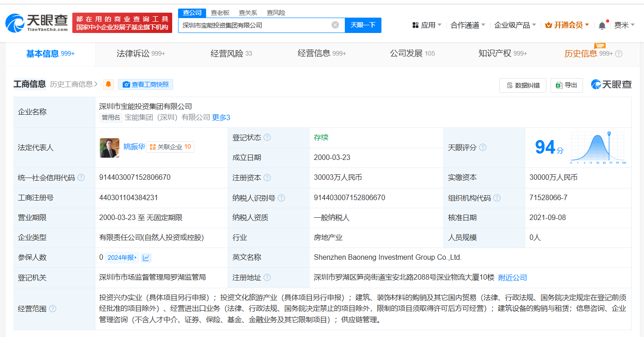Open the insured count trend chart icon
644x337 pixels.
click(x=146, y=257)
